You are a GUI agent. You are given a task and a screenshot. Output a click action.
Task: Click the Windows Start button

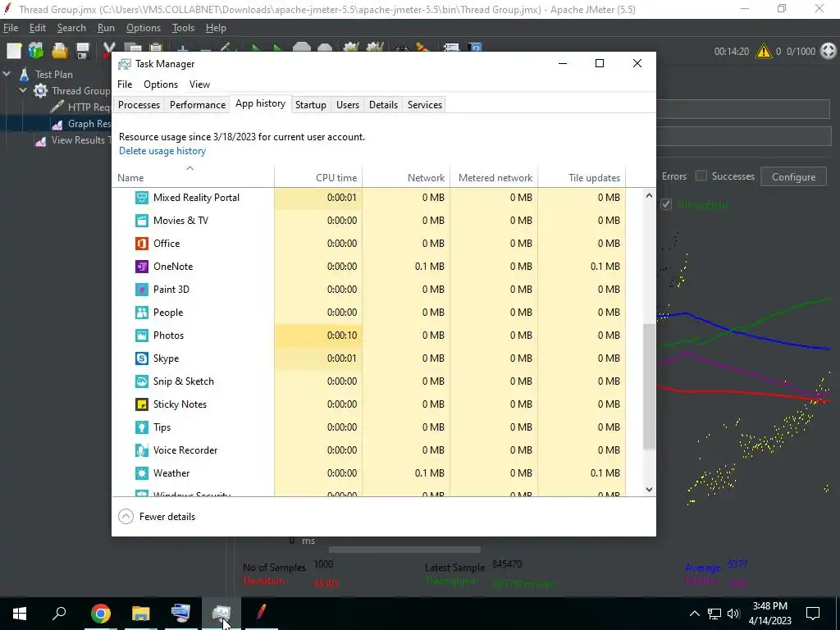pos(20,614)
